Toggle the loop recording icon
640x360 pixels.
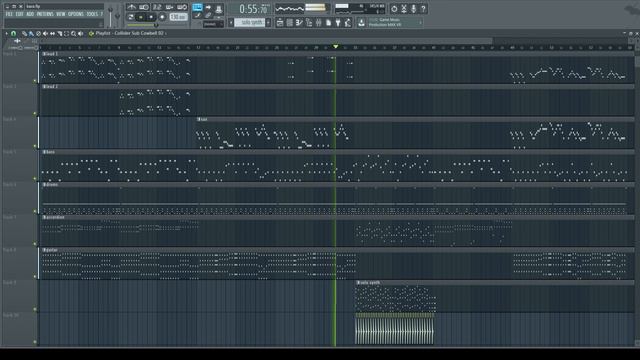[x=182, y=7]
